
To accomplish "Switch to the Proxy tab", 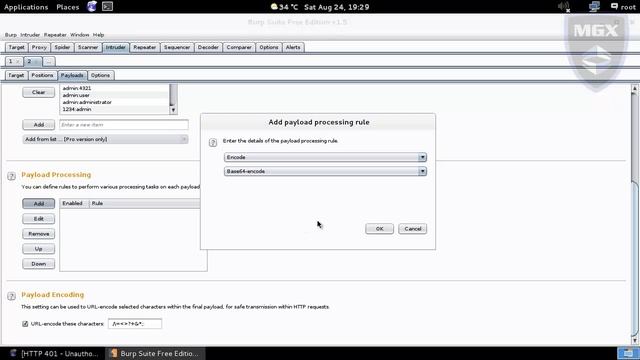I will pyautogui.click(x=40, y=47).
